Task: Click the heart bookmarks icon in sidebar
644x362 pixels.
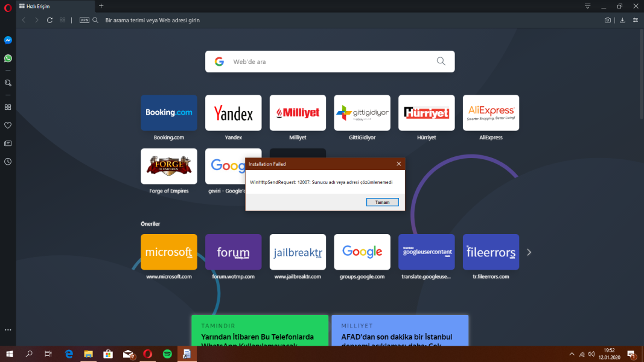Action: 8,125
